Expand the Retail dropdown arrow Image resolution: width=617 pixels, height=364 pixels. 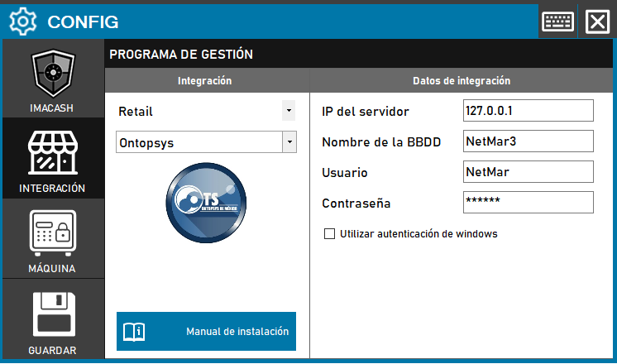[288, 111]
